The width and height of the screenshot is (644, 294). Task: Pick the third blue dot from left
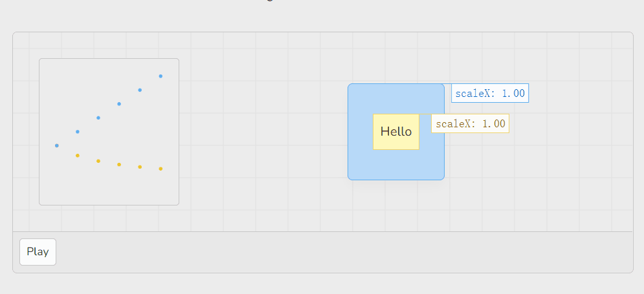[x=98, y=118]
